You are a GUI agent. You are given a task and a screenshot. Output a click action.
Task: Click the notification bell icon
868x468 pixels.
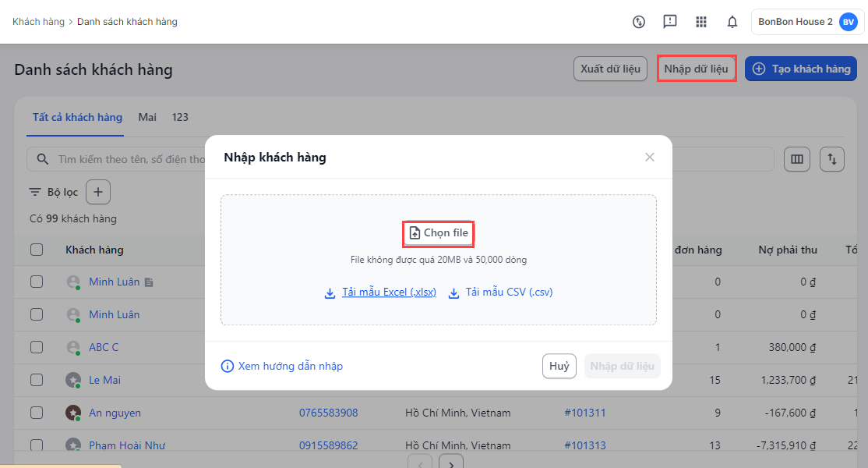[x=732, y=22]
